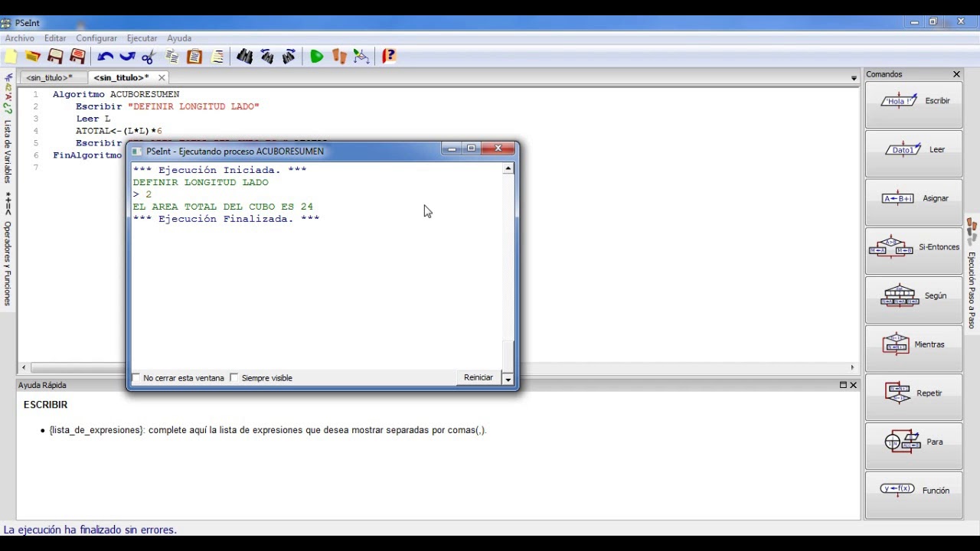The height and width of the screenshot is (551, 980).
Task: Paste from the clipboard icon
Action: 194,57
